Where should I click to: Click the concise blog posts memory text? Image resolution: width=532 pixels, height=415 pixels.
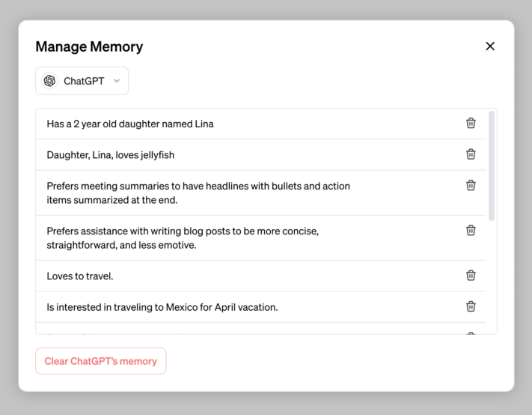pos(183,237)
